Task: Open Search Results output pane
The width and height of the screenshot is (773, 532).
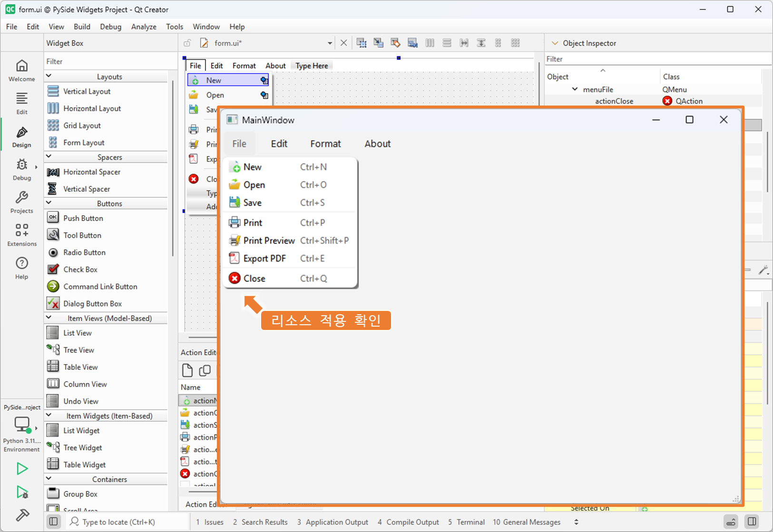Action: (x=260, y=522)
